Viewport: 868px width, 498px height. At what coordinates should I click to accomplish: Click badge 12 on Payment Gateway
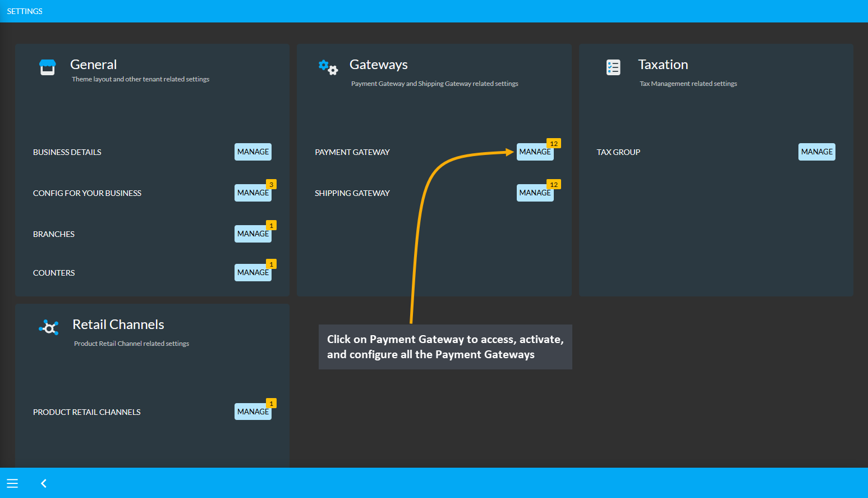tap(554, 144)
